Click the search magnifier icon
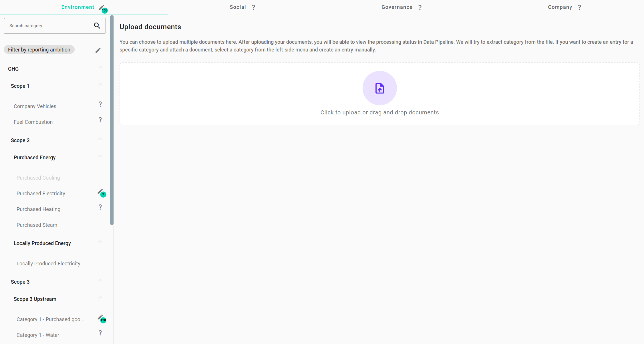The height and width of the screenshot is (344, 644). point(97,26)
